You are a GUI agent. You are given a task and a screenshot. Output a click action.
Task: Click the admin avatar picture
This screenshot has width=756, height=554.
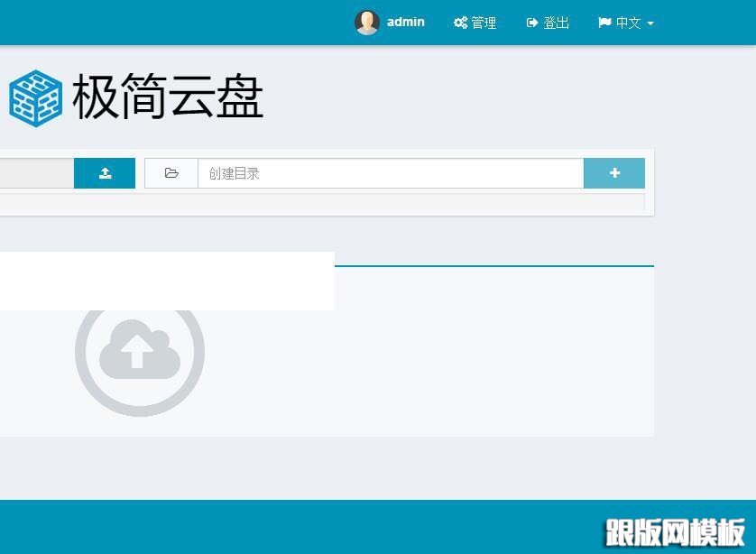[367, 22]
